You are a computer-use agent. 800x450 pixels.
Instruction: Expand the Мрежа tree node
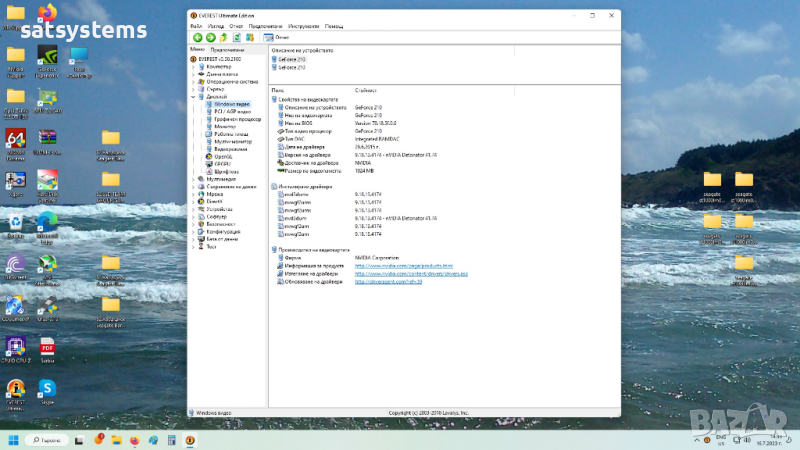(x=192, y=194)
